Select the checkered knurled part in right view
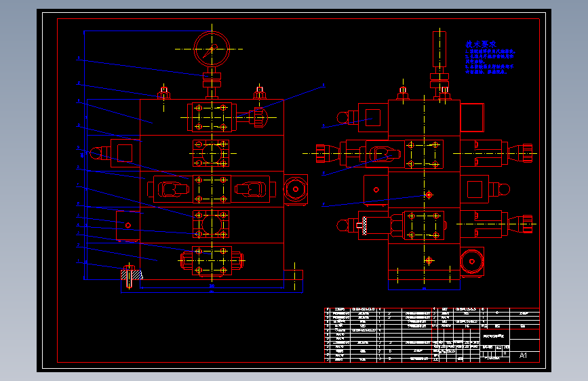Image resolution: width=588 pixels, height=381 pixels. click(364, 226)
